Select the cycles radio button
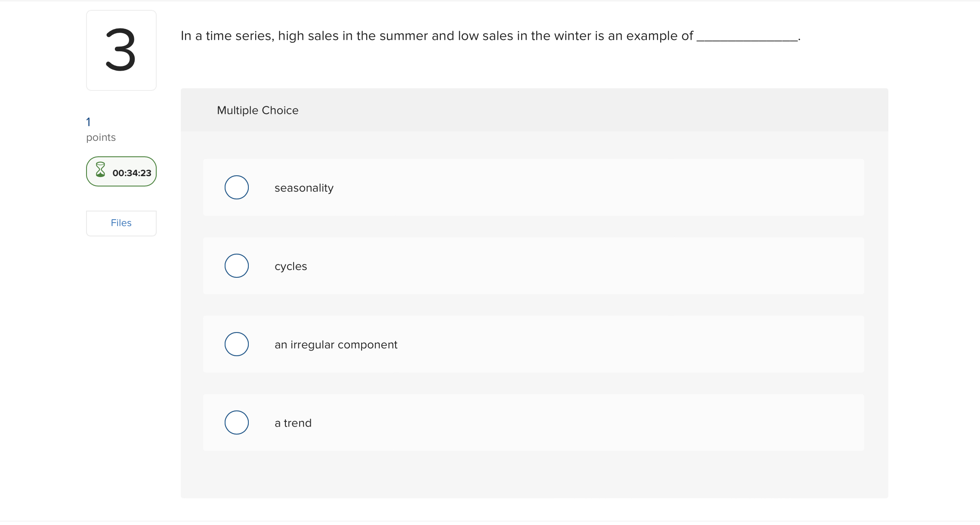This screenshot has height=525, width=980. pos(236,266)
